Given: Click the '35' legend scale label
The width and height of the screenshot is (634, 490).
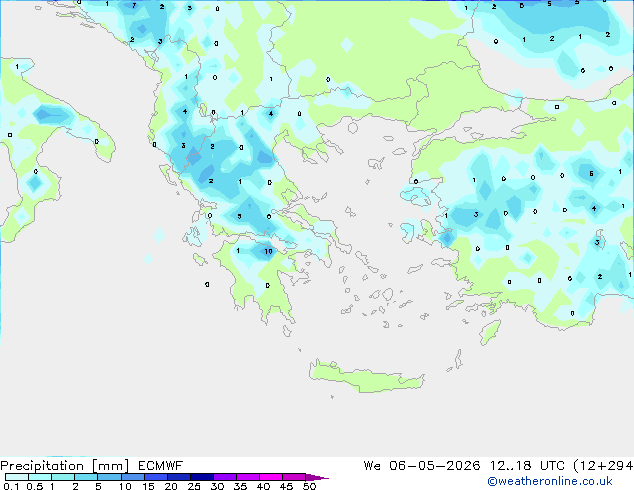Looking at the screenshot, I should pyautogui.click(x=240, y=486).
